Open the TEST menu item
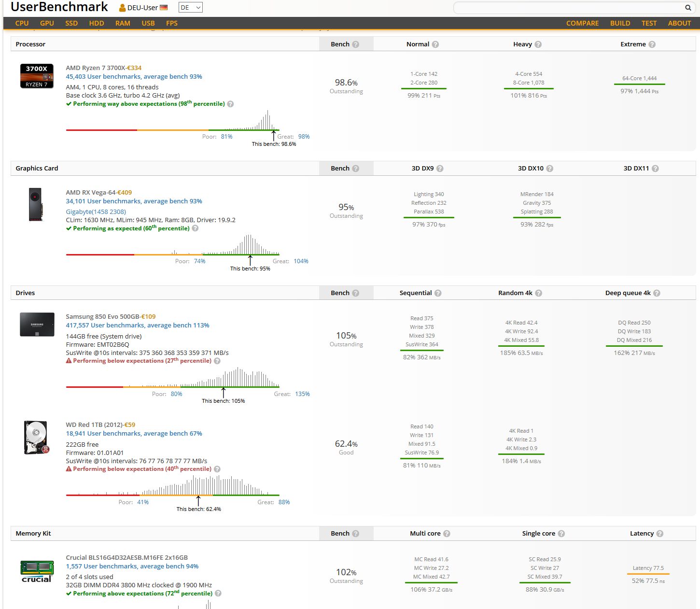700x609 pixels. (x=649, y=23)
